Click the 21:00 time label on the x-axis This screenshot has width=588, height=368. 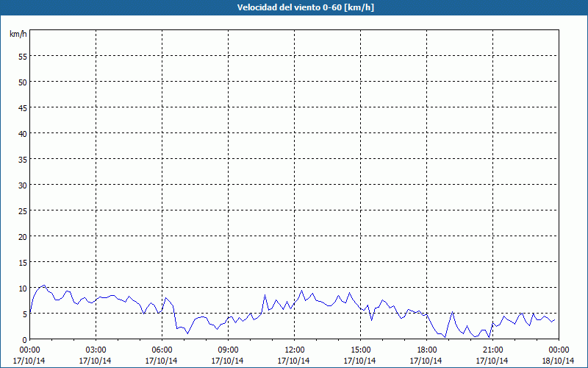tap(492, 350)
